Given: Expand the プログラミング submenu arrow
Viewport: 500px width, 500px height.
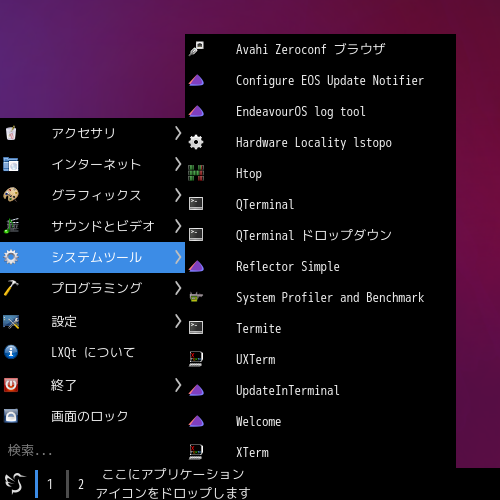Looking at the screenshot, I should click(178, 288).
